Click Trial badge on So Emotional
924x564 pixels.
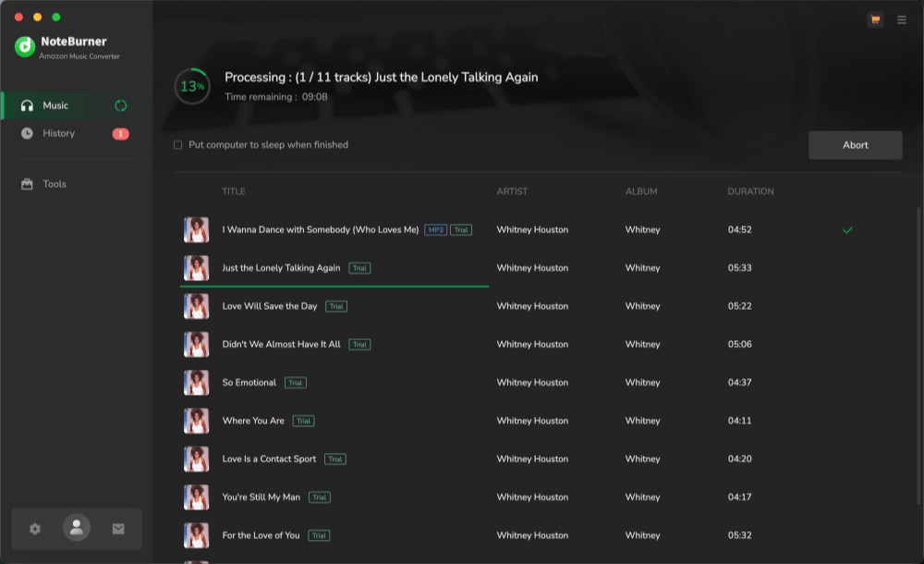[x=296, y=383]
